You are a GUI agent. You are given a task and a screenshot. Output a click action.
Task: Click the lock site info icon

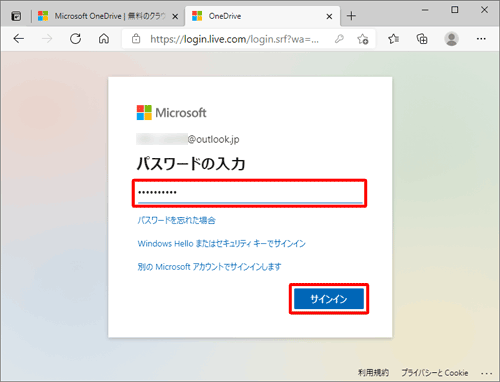coord(136,39)
